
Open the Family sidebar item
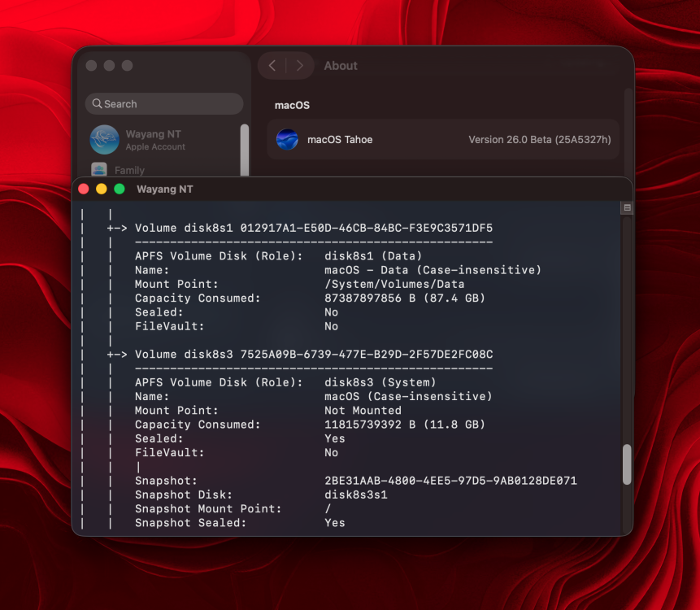(x=129, y=170)
